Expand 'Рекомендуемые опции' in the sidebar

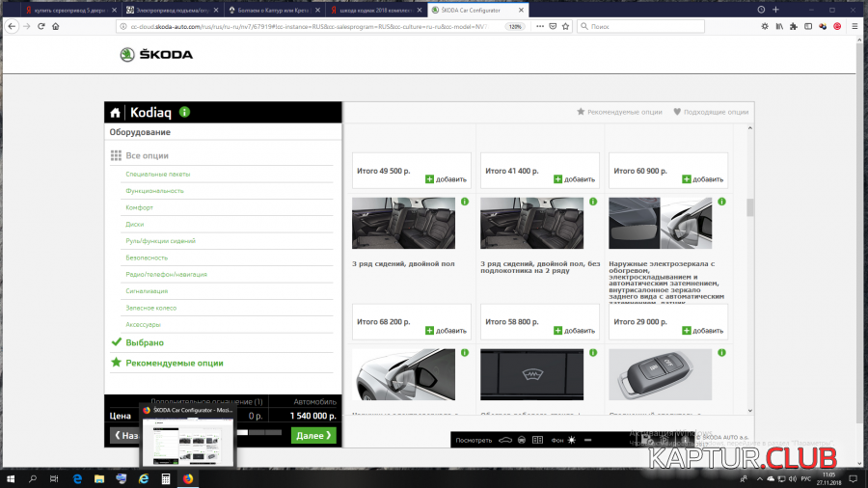(174, 363)
